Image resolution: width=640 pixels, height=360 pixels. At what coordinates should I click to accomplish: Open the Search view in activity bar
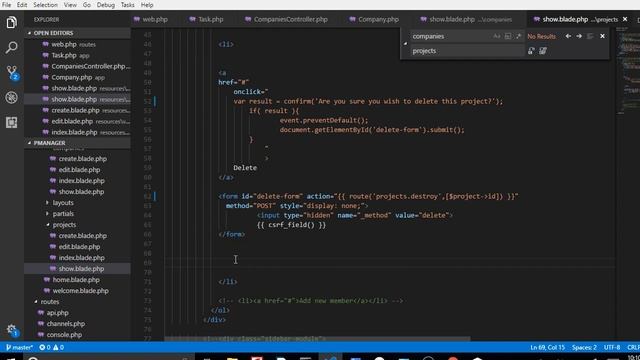(x=11, y=47)
